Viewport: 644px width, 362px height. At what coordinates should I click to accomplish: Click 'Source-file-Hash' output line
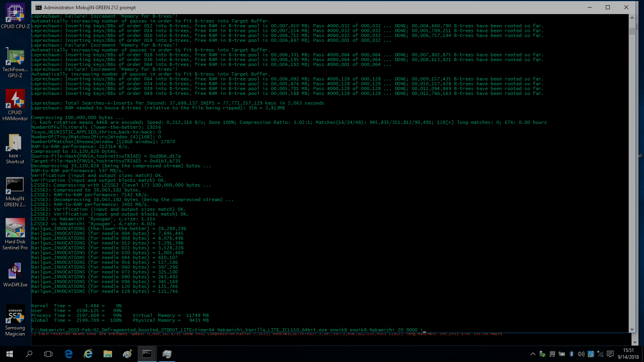106,156
